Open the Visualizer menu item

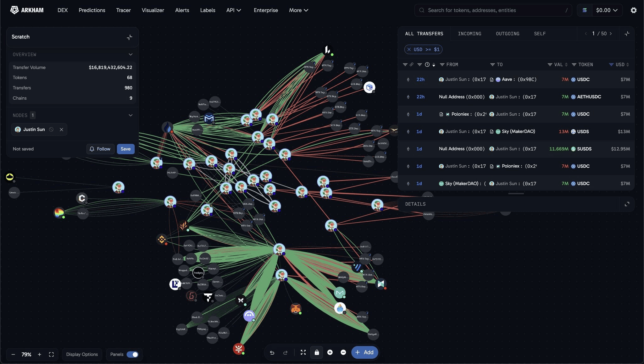(x=153, y=10)
